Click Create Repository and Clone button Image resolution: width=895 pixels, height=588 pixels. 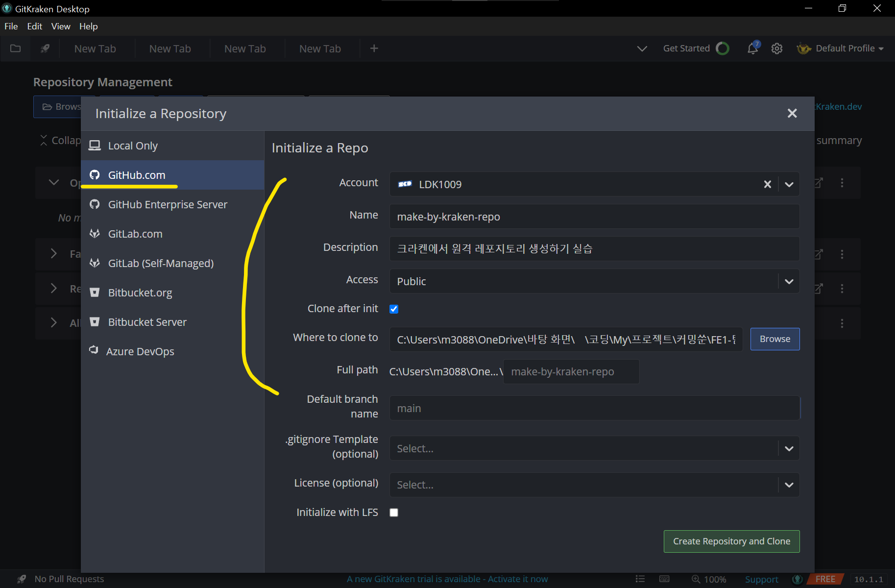click(732, 541)
